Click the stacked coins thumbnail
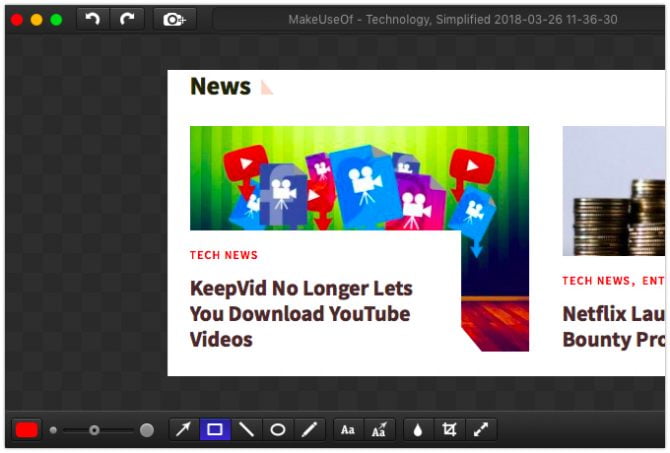 [614, 191]
